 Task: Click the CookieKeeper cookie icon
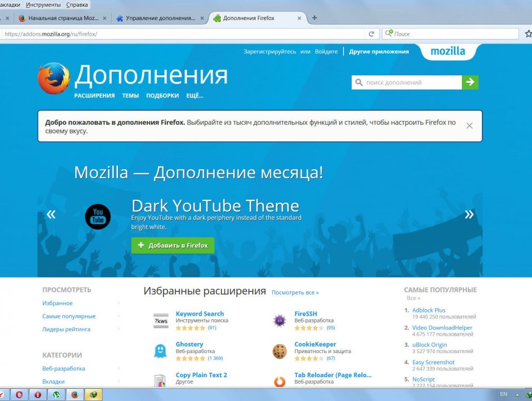tap(280, 351)
